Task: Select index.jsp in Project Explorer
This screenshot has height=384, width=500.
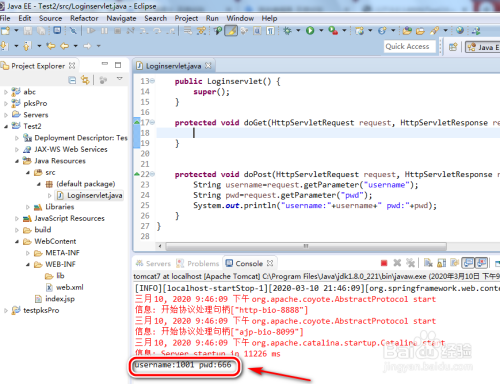Action: (x=55, y=299)
